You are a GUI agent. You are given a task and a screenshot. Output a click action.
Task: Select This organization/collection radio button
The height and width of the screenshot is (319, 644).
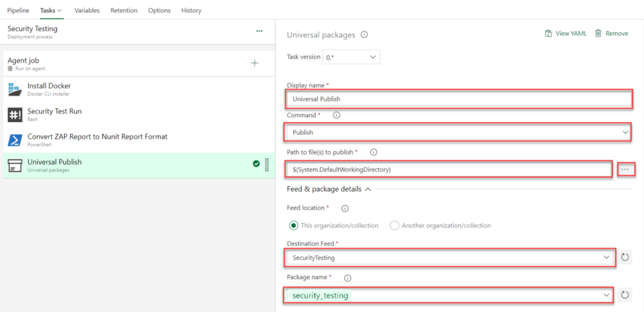pos(294,225)
